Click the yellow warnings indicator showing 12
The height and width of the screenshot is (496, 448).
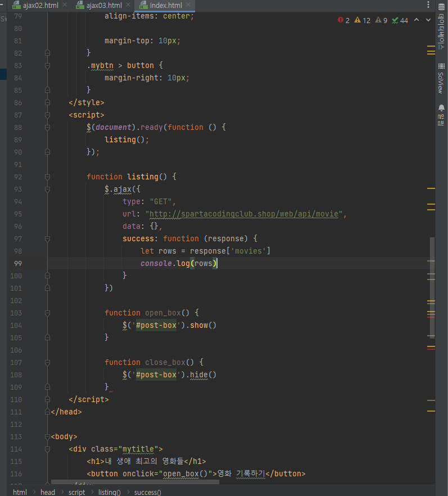click(363, 20)
